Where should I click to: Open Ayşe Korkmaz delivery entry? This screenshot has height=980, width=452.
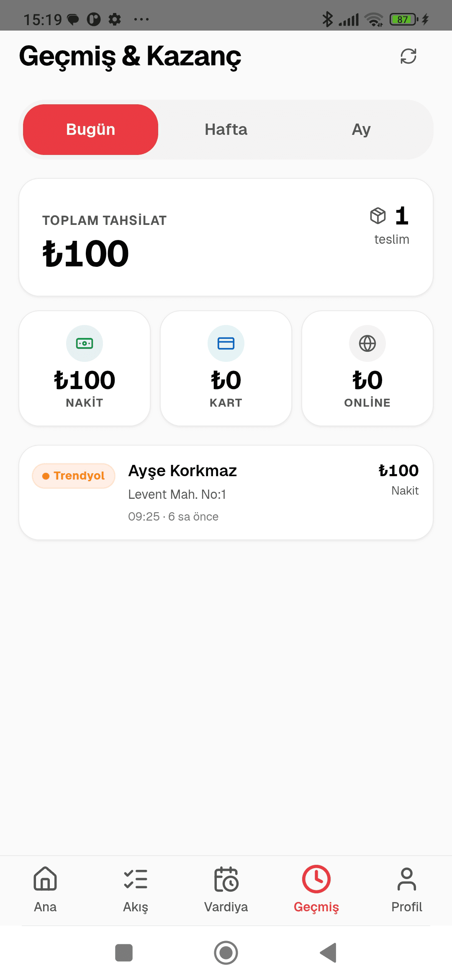pyautogui.click(x=226, y=492)
